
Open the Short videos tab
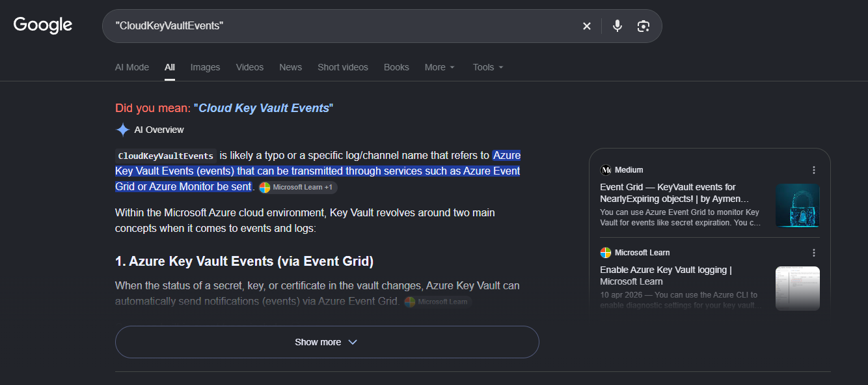(x=343, y=67)
